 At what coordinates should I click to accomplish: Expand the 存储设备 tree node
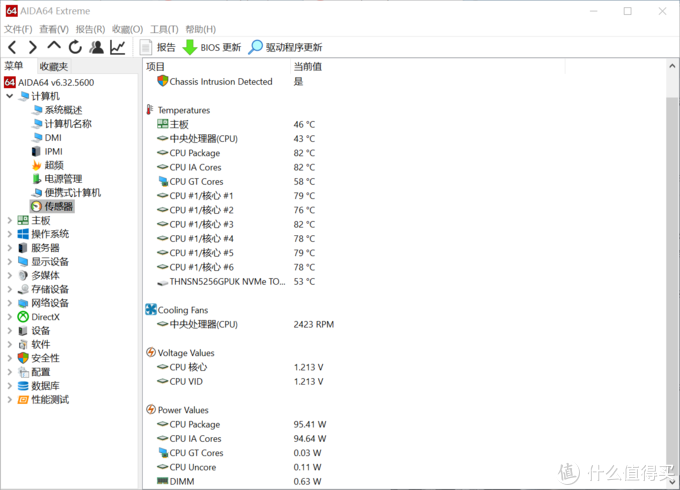click(x=10, y=289)
